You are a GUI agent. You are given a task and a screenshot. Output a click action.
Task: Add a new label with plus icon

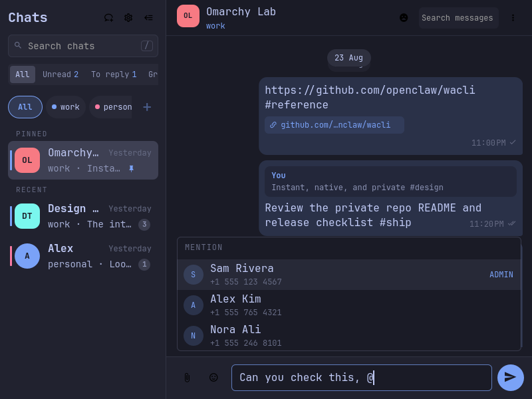pyautogui.click(x=147, y=107)
